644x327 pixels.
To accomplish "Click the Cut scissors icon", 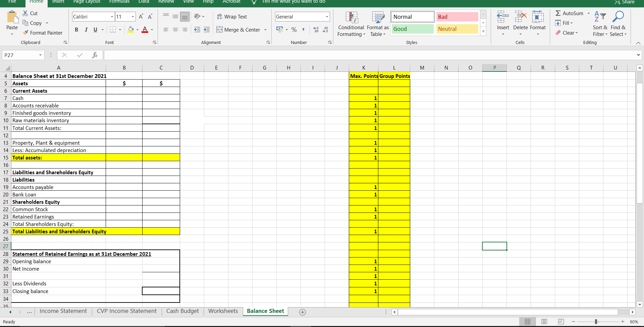I will coord(25,13).
